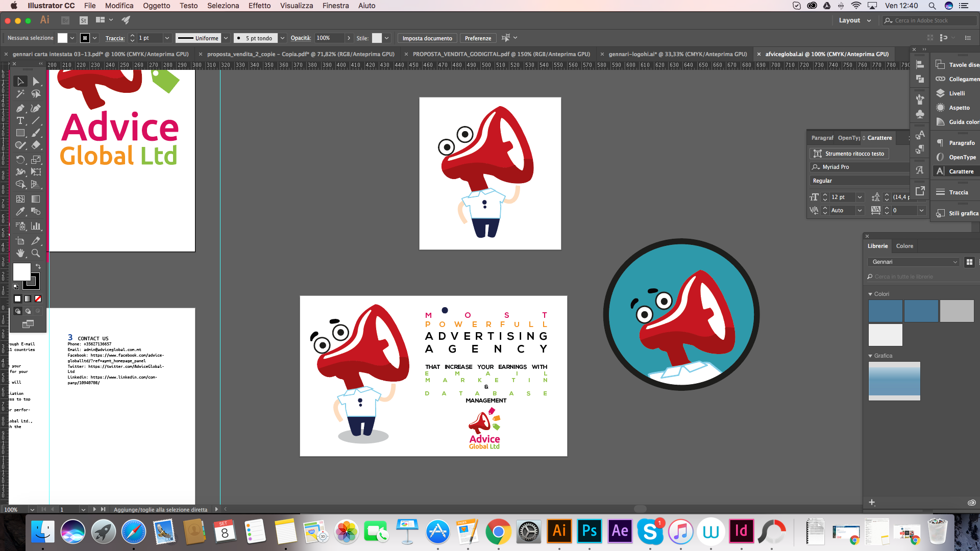Select the Perspective Grid tool
The height and width of the screenshot is (551, 980).
(x=36, y=185)
